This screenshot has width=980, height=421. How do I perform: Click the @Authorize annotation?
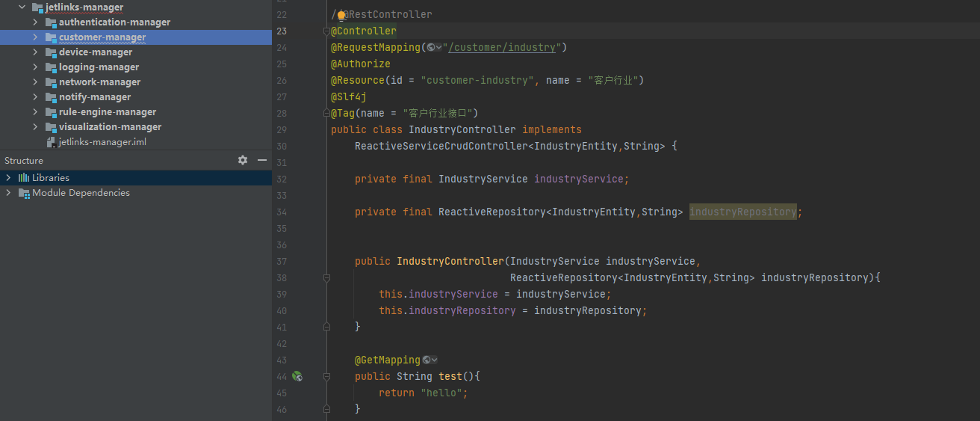[361, 64]
